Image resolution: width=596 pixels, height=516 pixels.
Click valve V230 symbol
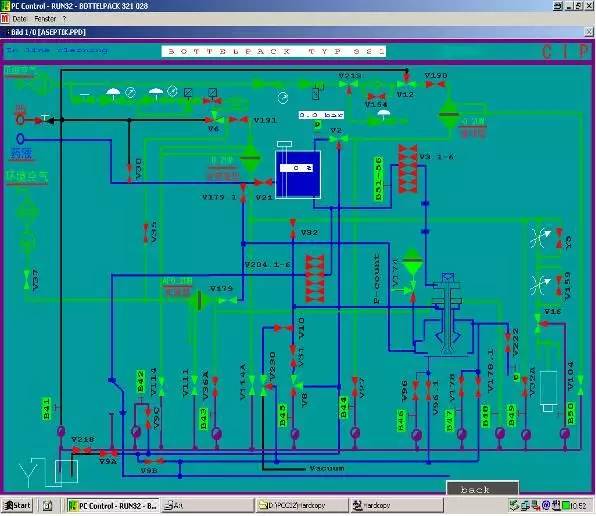[265, 385]
